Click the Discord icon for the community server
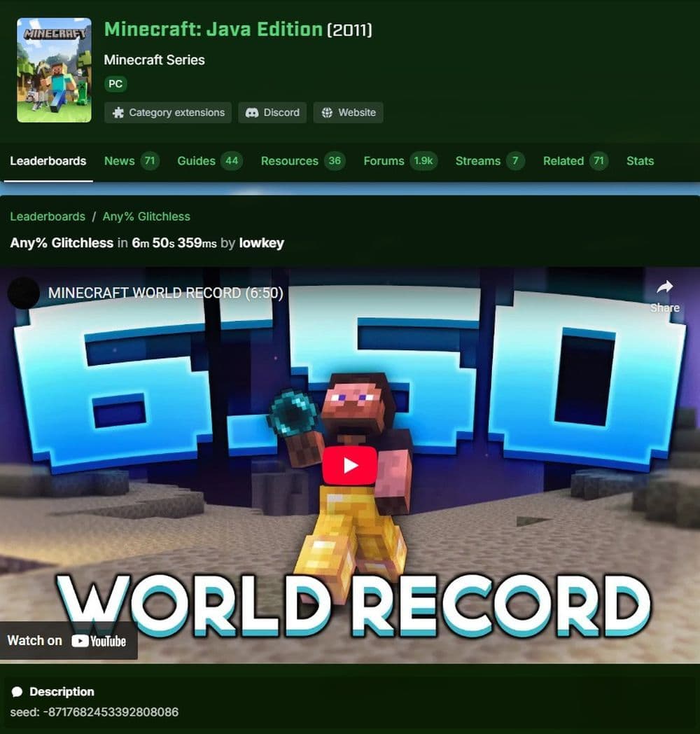 tap(251, 113)
